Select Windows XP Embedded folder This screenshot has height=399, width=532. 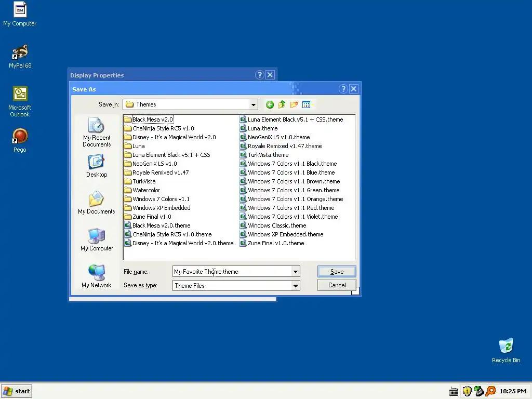coord(157,208)
